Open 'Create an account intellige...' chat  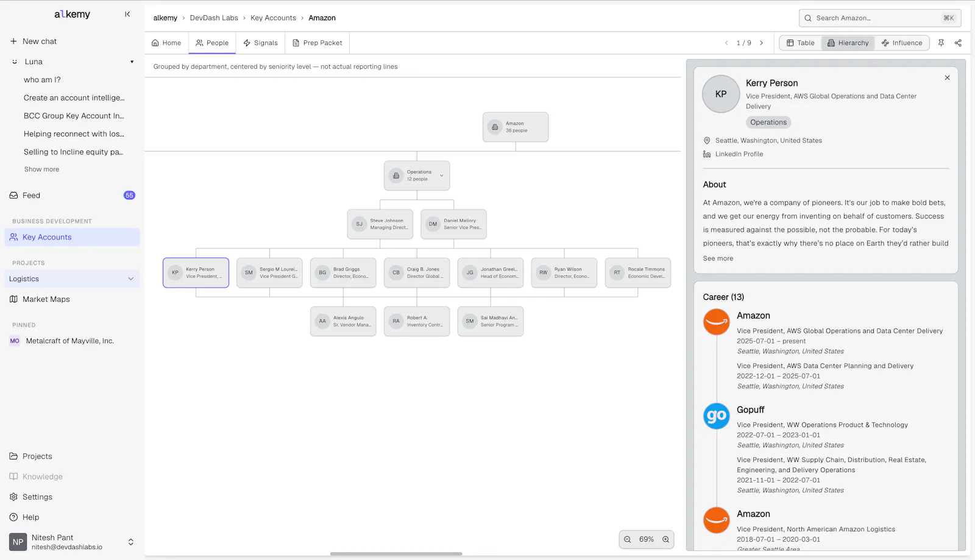[x=74, y=98]
